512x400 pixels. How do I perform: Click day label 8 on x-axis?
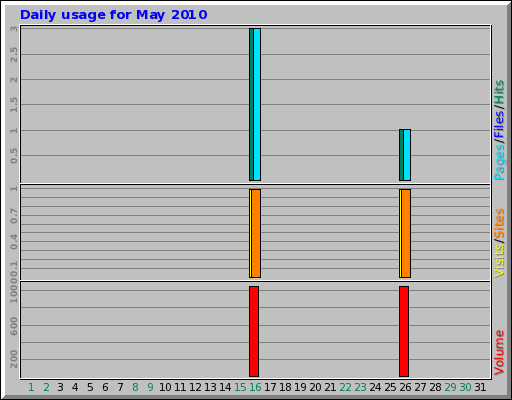click(x=135, y=387)
